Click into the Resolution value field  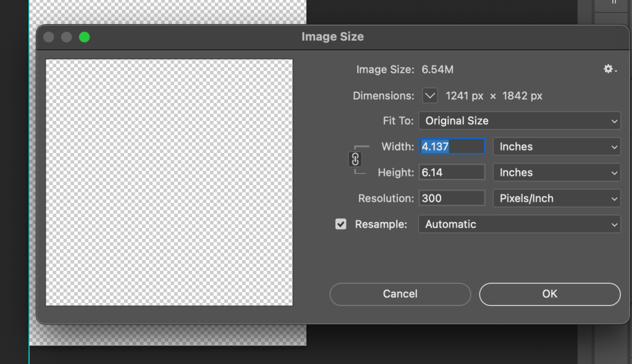[x=452, y=199]
